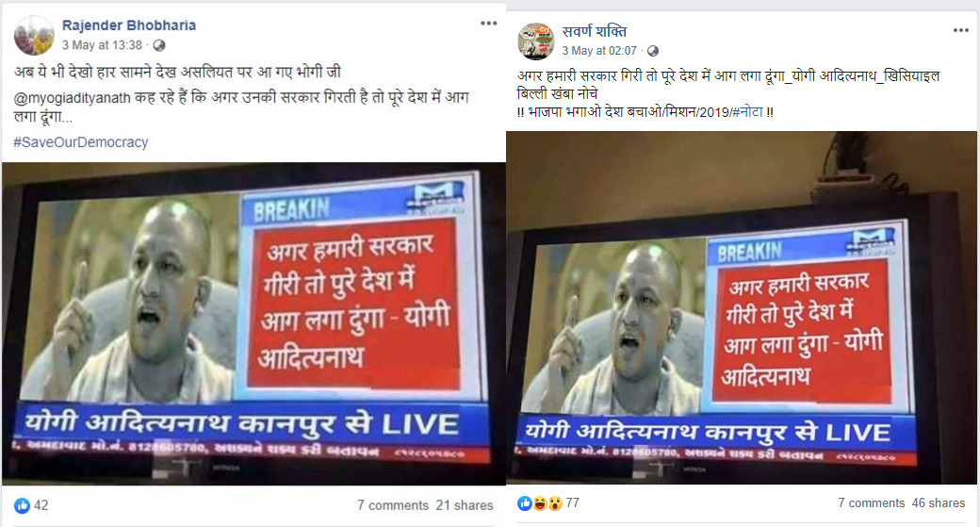Click public globe icon on सवर्ण शक्ति post
The height and width of the screenshot is (527, 980).
click(652, 51)
